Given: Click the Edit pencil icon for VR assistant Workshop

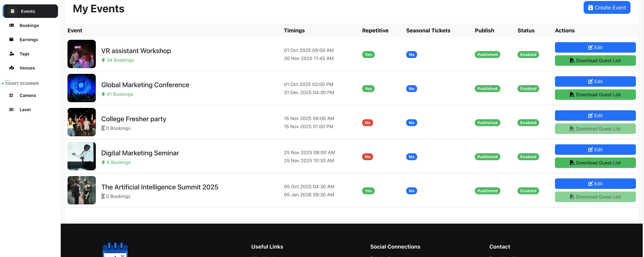Looking at the screenshot, I should pos(591,47).
